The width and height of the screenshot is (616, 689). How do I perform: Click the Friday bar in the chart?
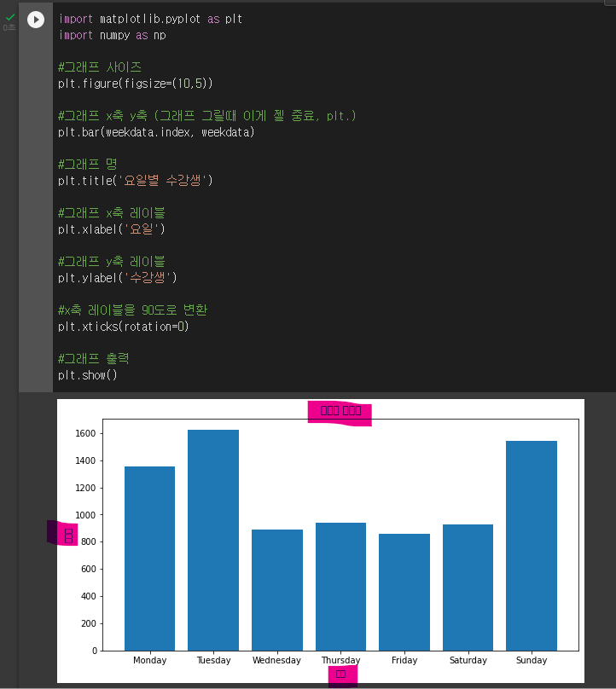click(x=404, y=593)
